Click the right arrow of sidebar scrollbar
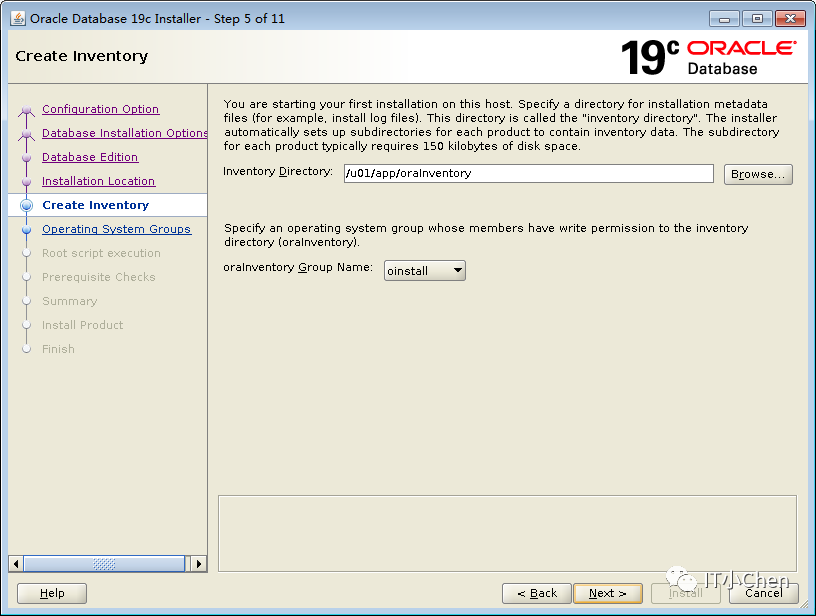Image resolution: width=816 pixels, height=616 pixels. coord(199,564)
